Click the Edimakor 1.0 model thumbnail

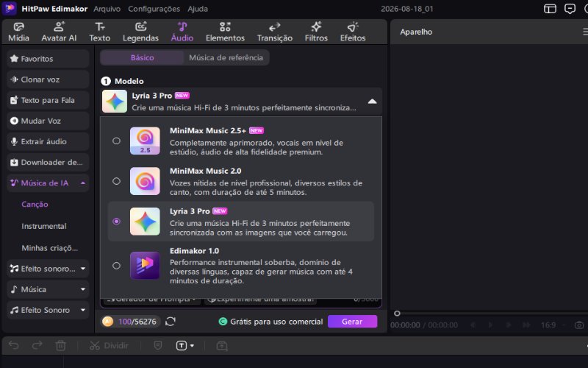(x=145, y=266)
